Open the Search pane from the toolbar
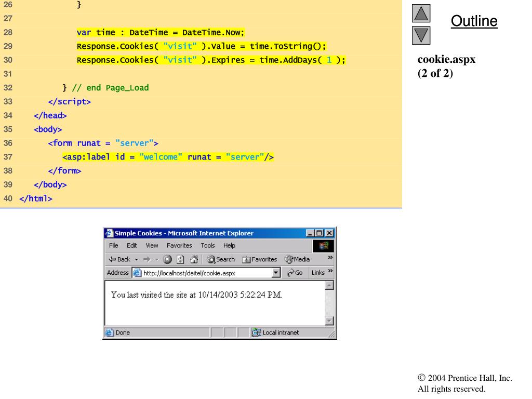 (x=221, y=260)
